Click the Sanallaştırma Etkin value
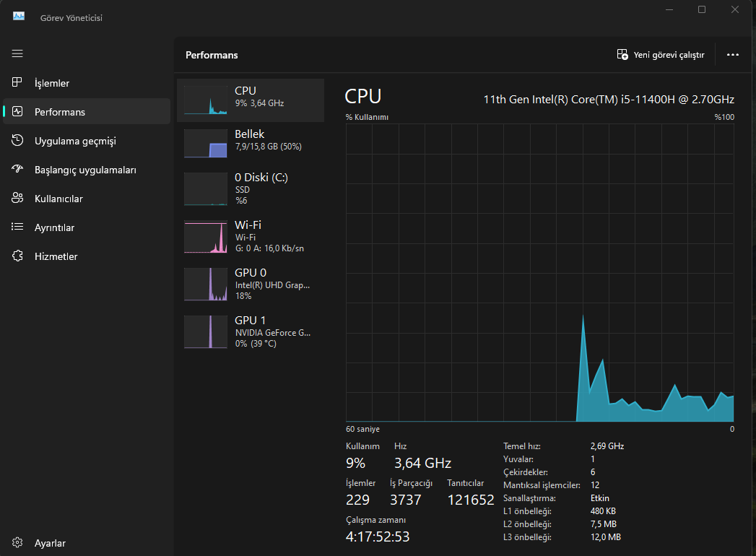The height and width of the screenshot is (556, 756). 600,498
